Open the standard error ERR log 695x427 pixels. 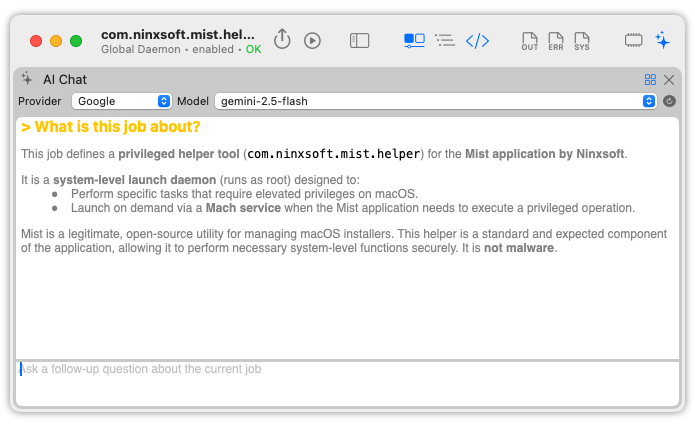pyautogui.click(x=556, y=41)
